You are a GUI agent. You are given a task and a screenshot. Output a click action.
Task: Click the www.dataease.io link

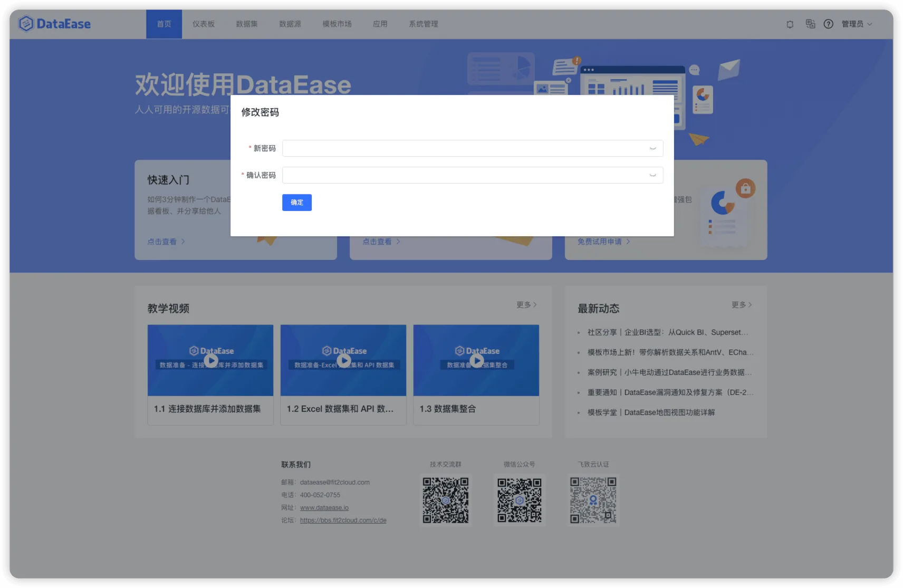324,508
